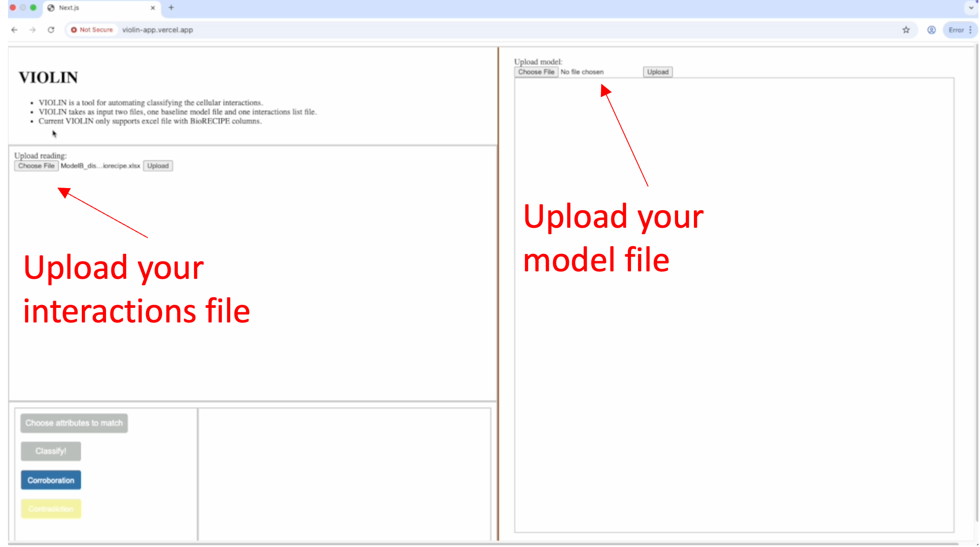Click the bullet 'VIOLIN takes as input two files'
The height and width of the screenshot is (547, 980).
coord(178,112)
